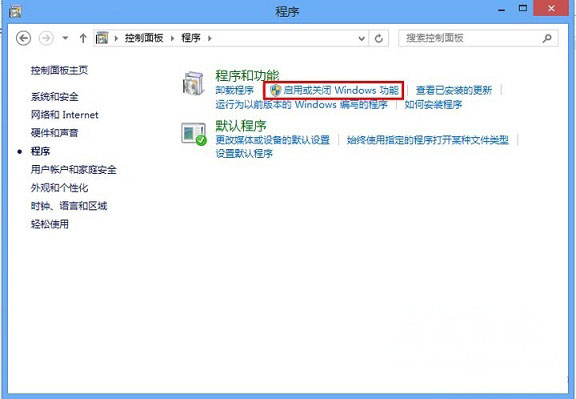
Task: Open 启用或关闭 Windows 功能
Action: point(341,90)
